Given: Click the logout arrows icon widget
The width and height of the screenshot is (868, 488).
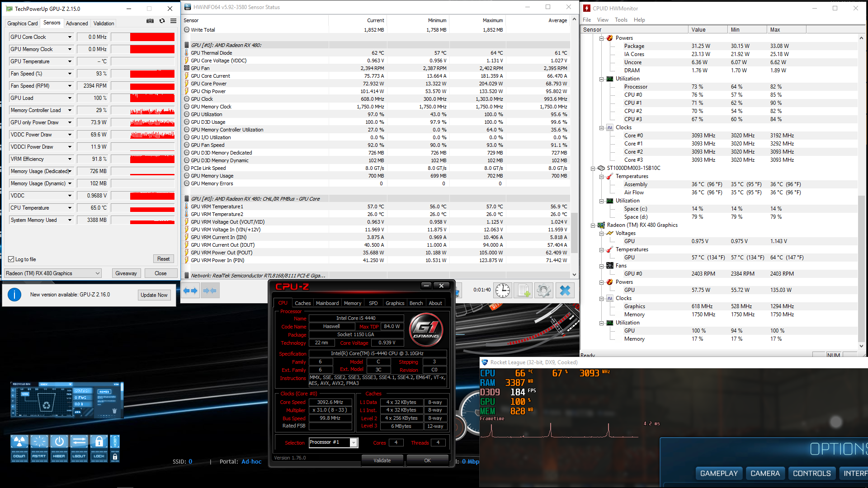Looking at the screenshot, I should tap(79, 441).
